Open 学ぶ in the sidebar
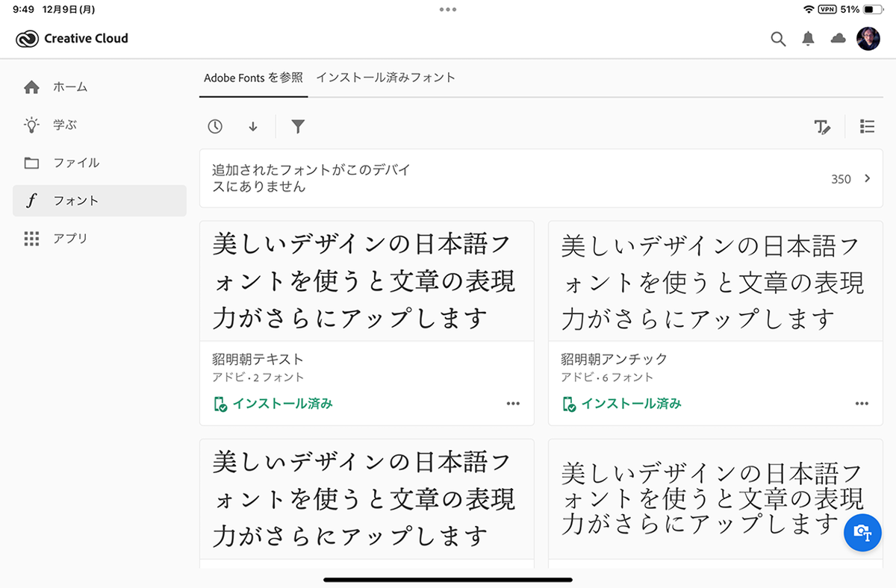 click(x=99, y=125)
